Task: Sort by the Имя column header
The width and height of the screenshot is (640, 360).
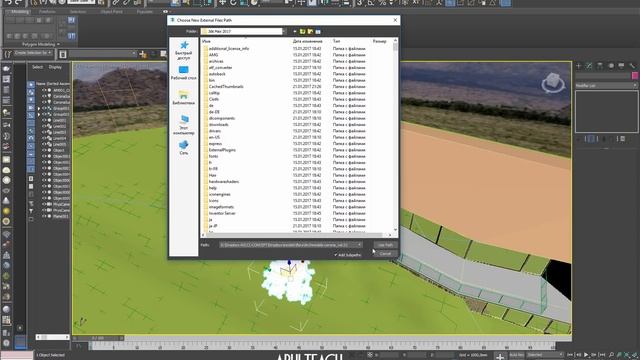Action: (206, 41)
